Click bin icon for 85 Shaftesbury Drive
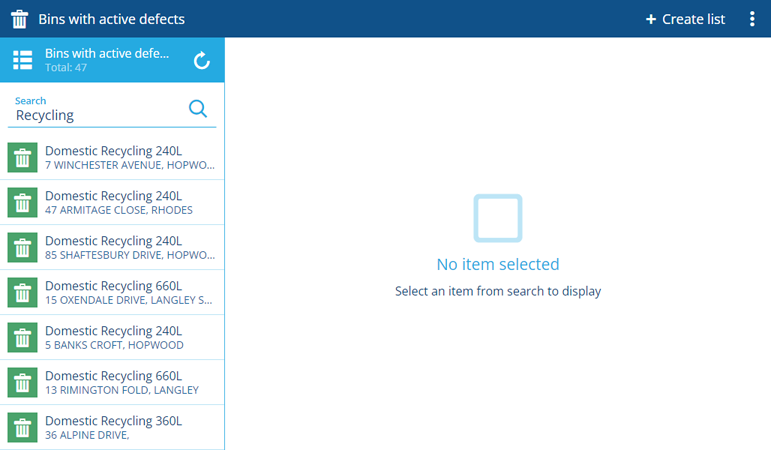The height and width of the screenshot is (450, 771). coord(23,247)
